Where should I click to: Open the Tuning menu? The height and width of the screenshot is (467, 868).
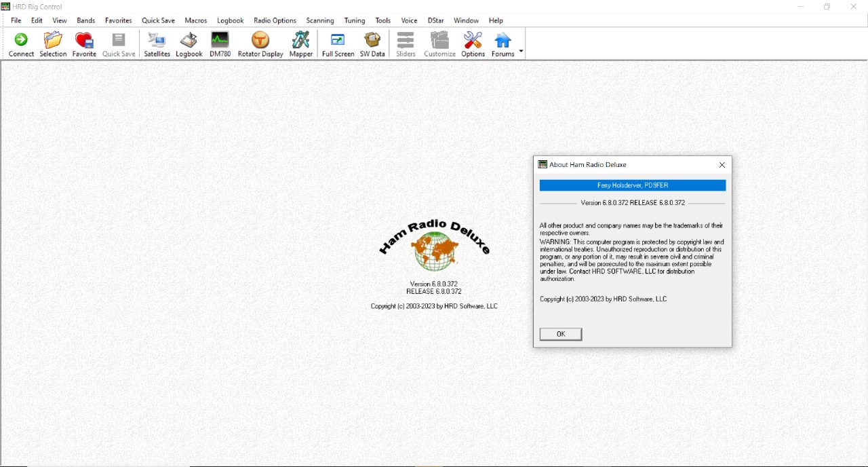355,20
